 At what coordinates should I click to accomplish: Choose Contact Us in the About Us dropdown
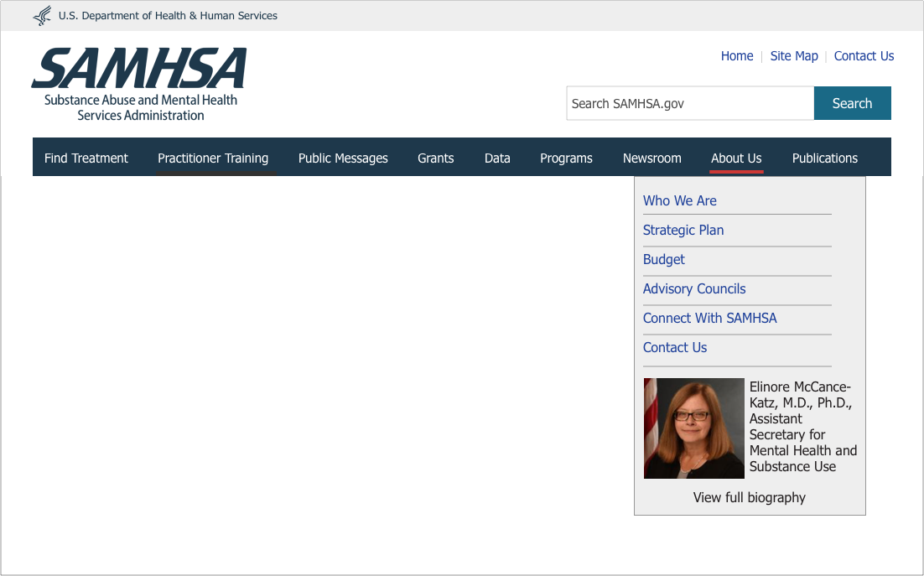[675, 347]
